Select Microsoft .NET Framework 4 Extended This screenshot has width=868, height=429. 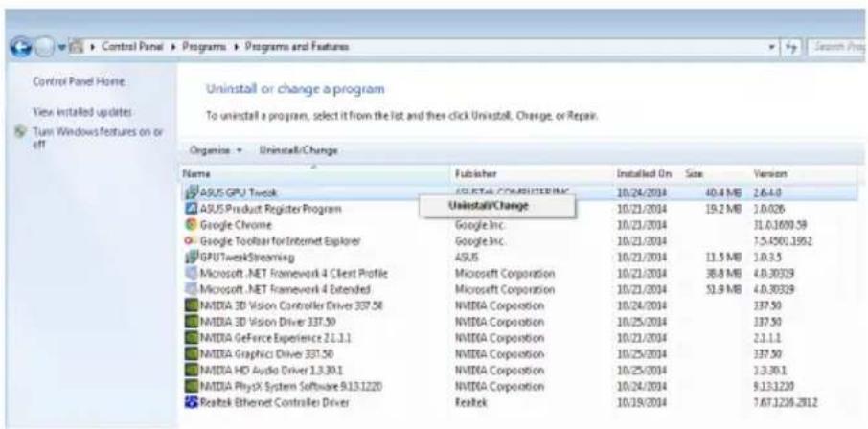click(286, 289)
